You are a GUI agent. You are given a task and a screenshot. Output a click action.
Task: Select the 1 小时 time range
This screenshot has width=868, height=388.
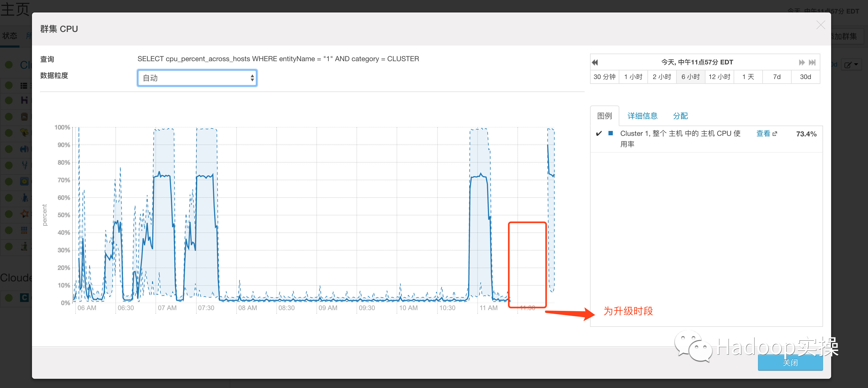633,77
